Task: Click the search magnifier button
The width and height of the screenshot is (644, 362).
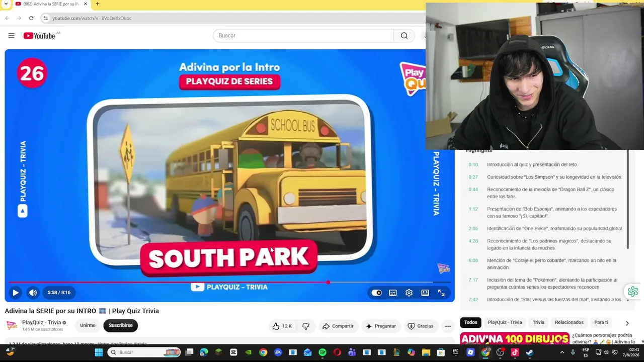Action: [x=404, y=36]
